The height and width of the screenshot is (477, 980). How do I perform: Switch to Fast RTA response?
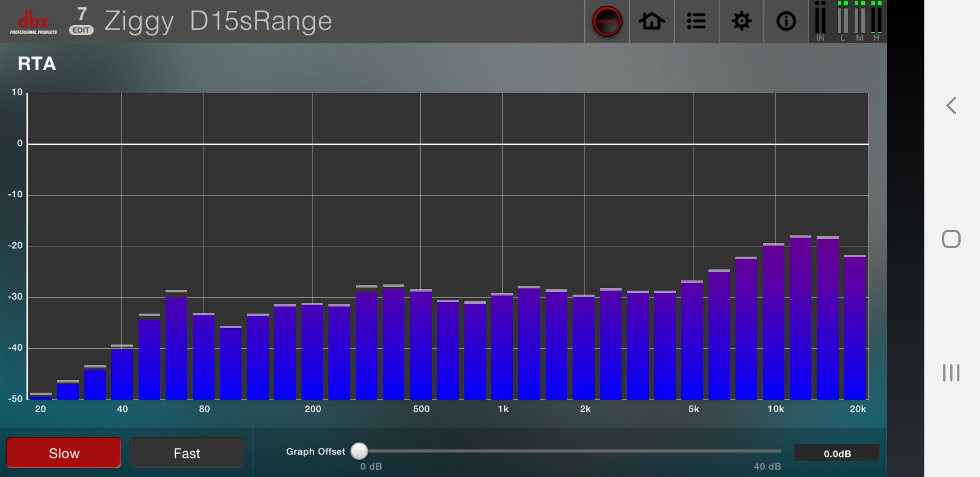(186, 453)
